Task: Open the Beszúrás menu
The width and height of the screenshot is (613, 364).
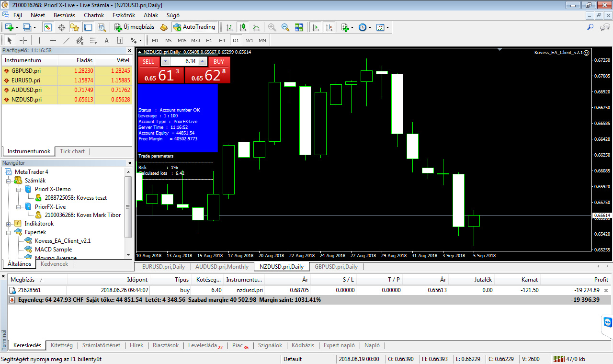Action: [x=64, y=15]
